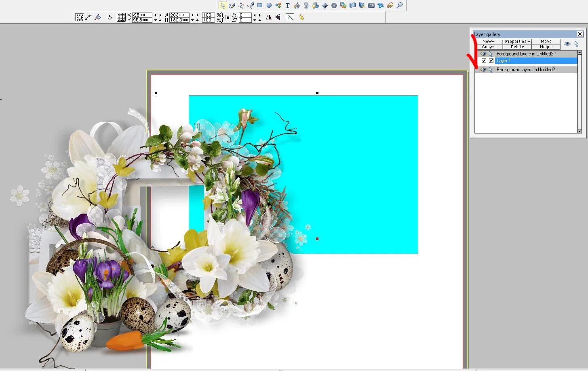Viewport: 588px width, 371px height.
Task: Select the Contour tool
Action: click(334, 6)
